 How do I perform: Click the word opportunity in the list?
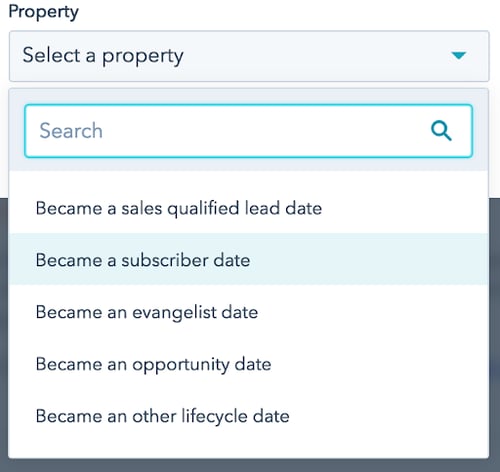tap(181, 365)
